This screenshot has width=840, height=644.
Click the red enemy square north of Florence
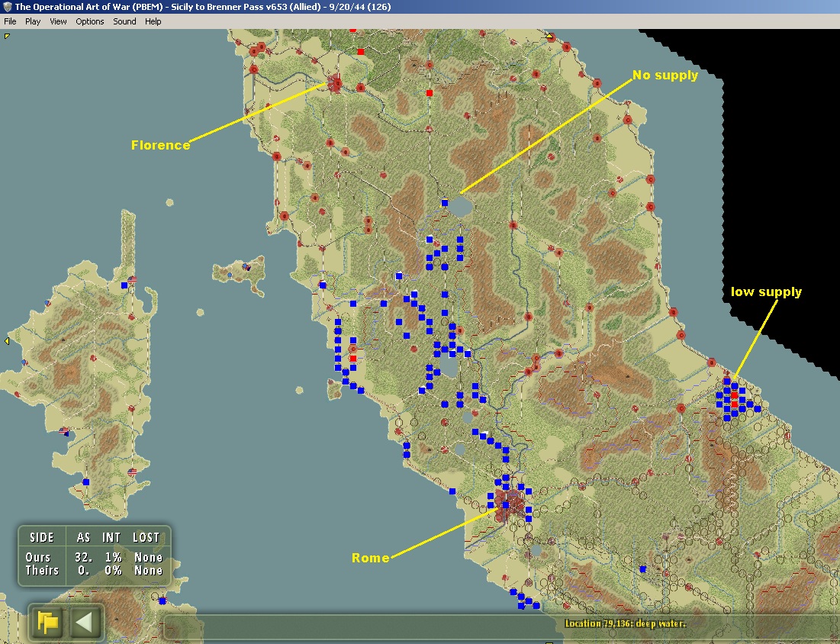tap(361, 52)
